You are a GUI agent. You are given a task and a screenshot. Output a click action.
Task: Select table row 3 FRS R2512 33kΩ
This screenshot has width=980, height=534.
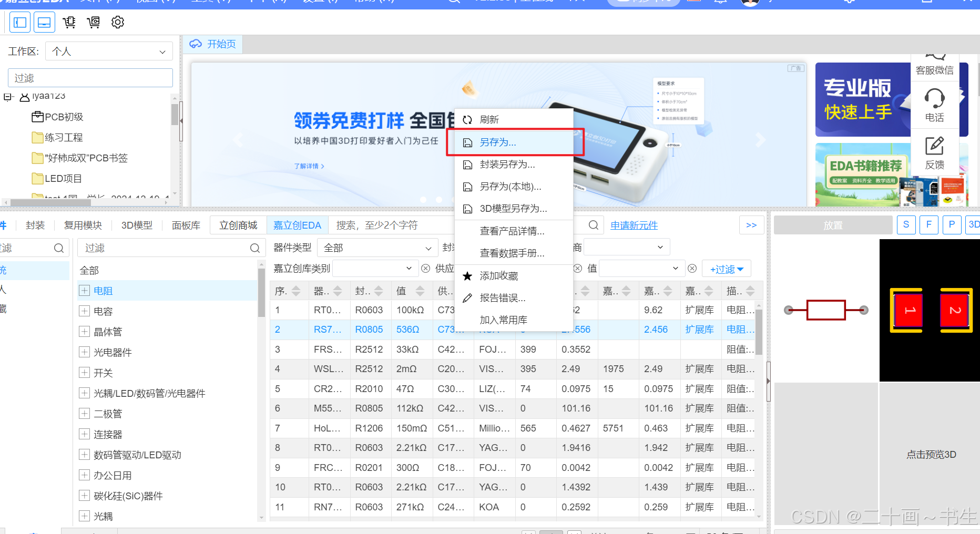(513, 350)
